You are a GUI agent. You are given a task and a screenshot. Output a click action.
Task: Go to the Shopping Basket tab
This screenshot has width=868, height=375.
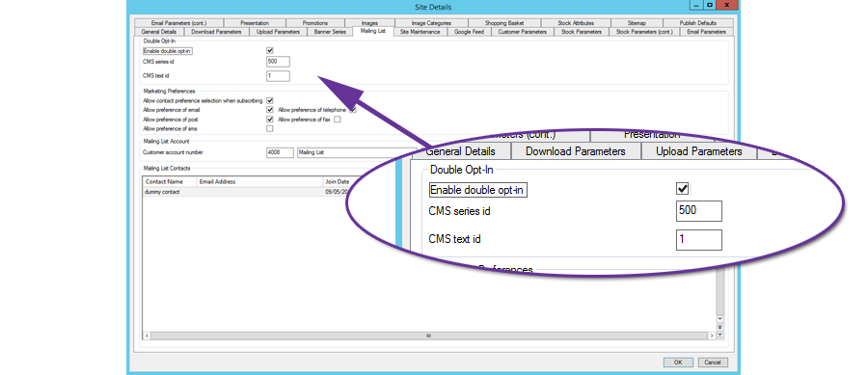tap(504, 23)
